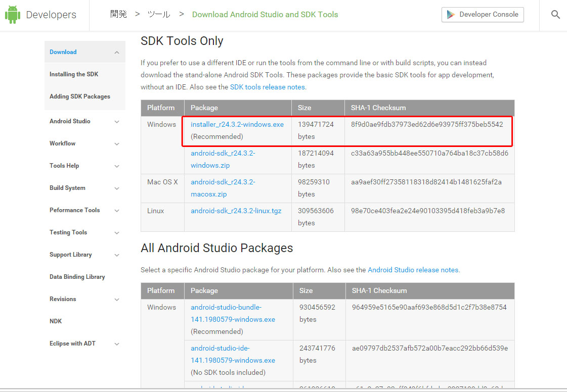Screen dimensions: 567x392
Task: Expand the Workflow section
Action: [117, 144]
